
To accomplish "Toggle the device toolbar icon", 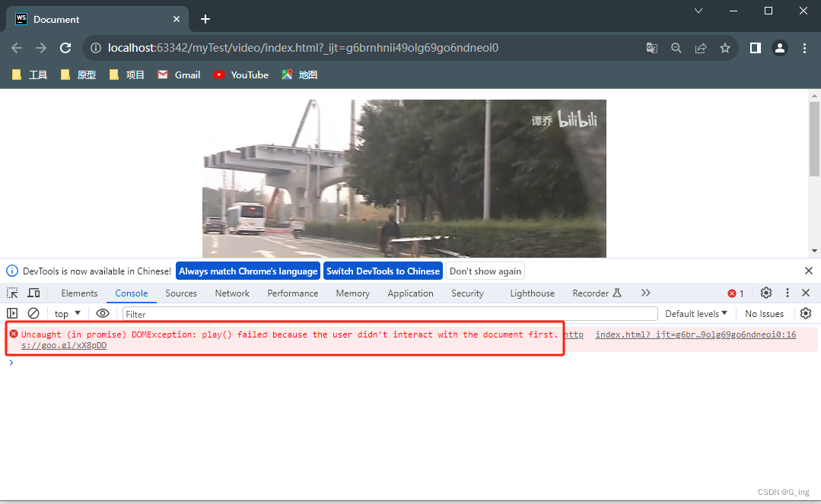I will 33,293.
